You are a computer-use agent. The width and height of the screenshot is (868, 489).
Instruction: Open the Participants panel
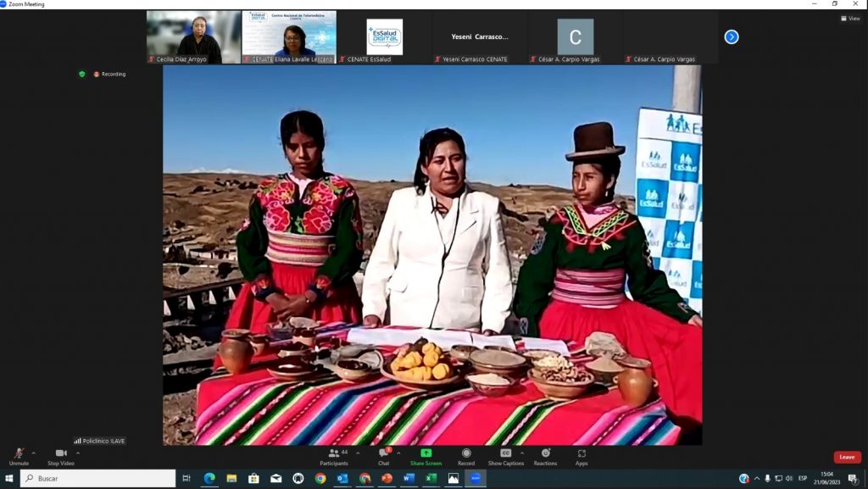point(334,456)
